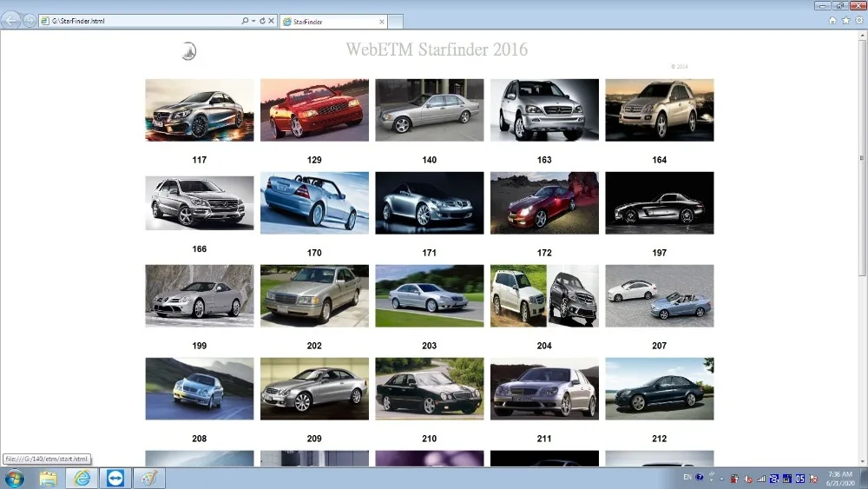Click the 140 model number label
Viewport: 868px width, 489px height.
coord(430,160)
